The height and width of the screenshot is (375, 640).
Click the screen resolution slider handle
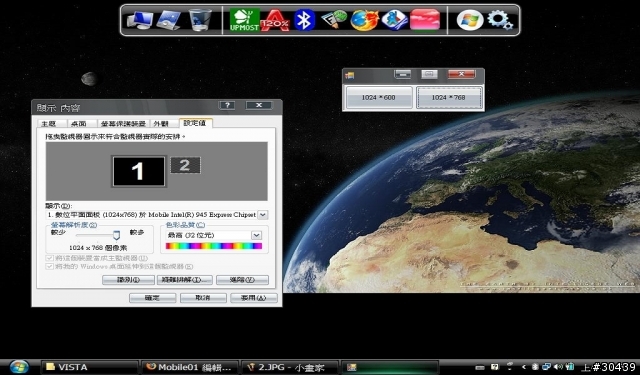click(x=116, y=235)
